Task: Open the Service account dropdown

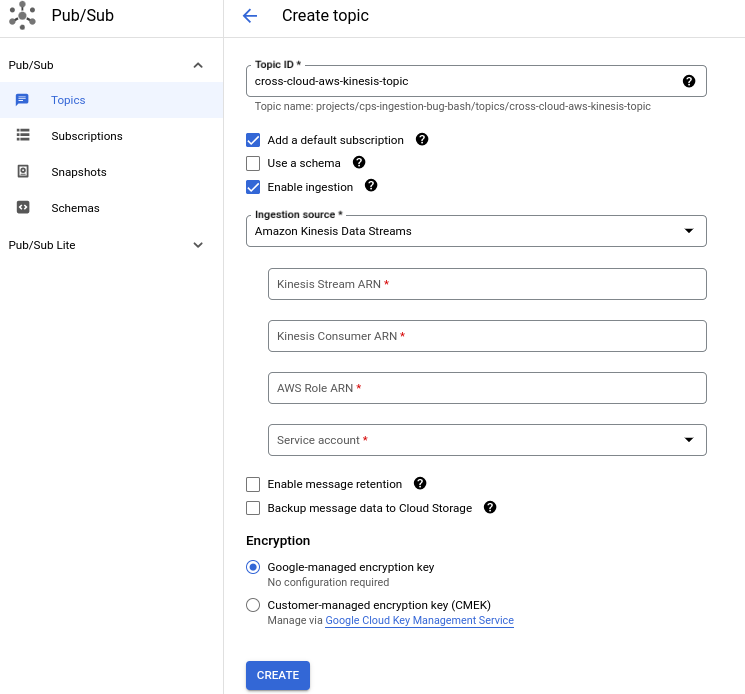Action: coord(487,440)
